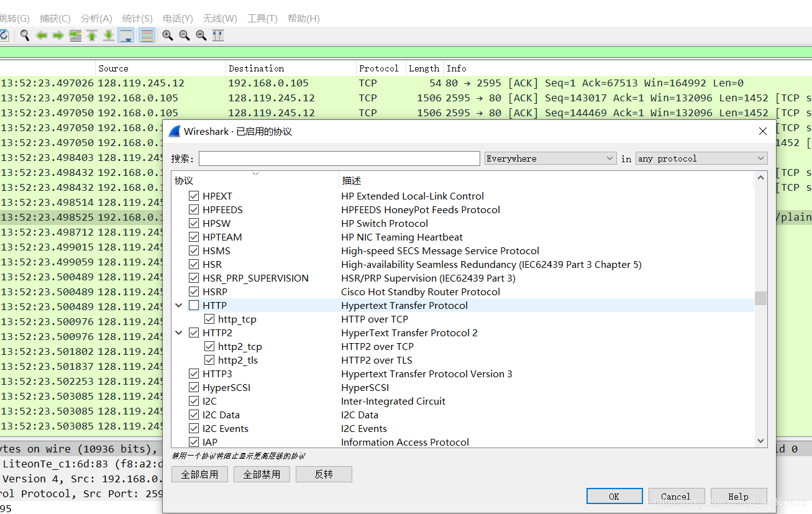Click the 全部启用 enable all button
812x514 pixels.
point(199,474)
